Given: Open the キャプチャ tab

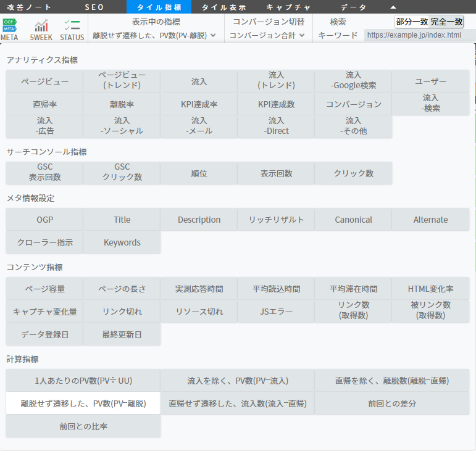Looking at the screenshot, I should pos(288,7).
